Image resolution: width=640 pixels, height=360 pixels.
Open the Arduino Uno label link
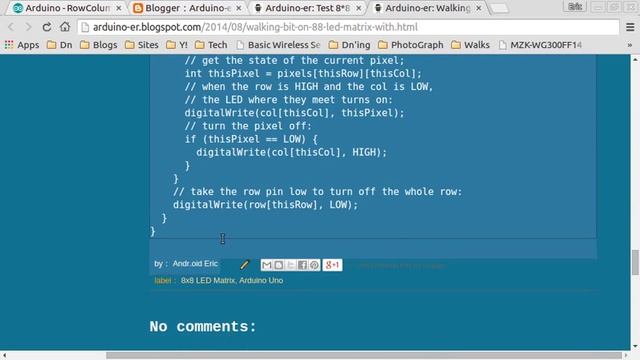click(x=261, y=281)
